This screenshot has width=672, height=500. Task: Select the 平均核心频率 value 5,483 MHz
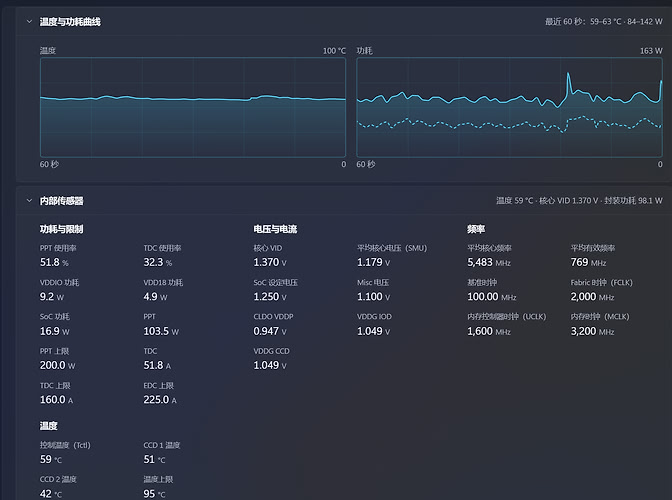pos(489,262)
